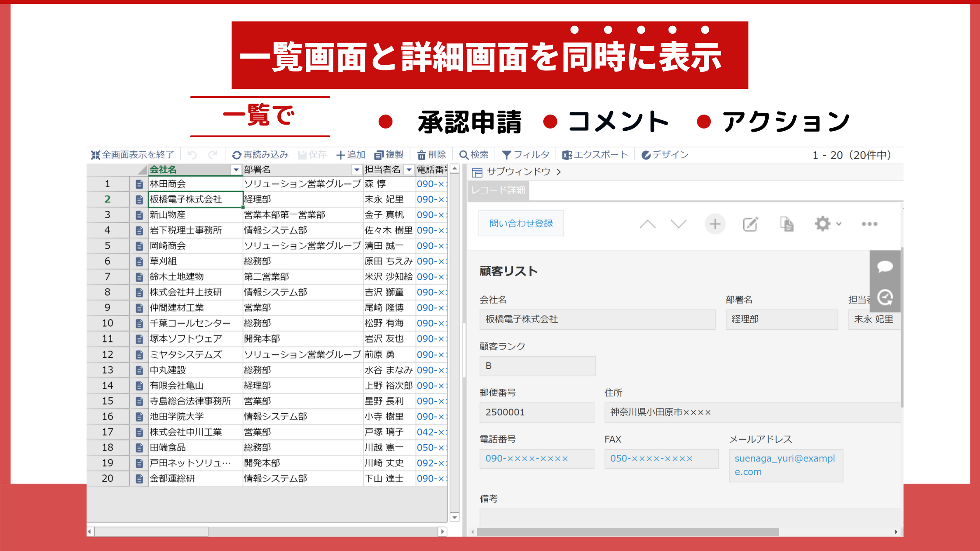Image resolution: width=980 pixels, height=551 pixels.
Task: Click the copy record document icon
Action: pos(787,224)
